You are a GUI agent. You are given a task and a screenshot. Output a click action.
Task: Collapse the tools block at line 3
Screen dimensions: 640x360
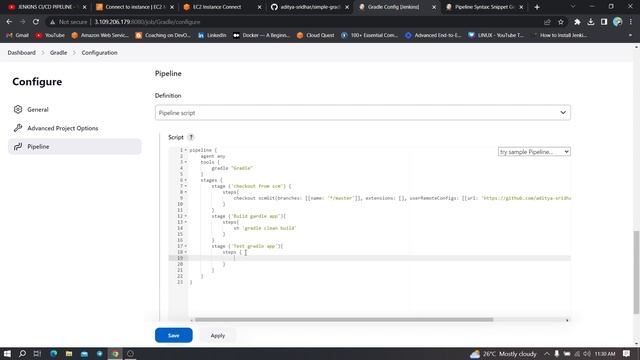[186, 162]
